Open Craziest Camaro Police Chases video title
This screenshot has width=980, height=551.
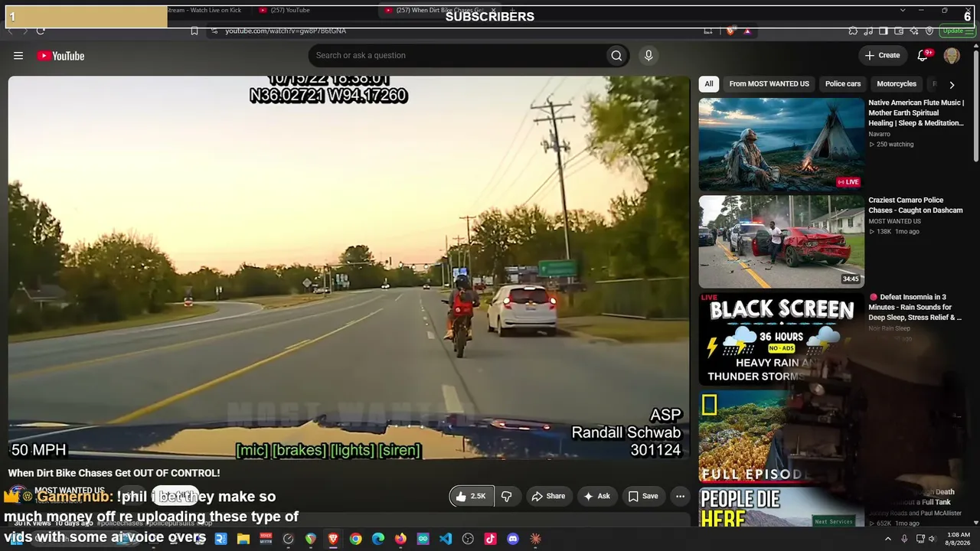[x=916, y=205]
